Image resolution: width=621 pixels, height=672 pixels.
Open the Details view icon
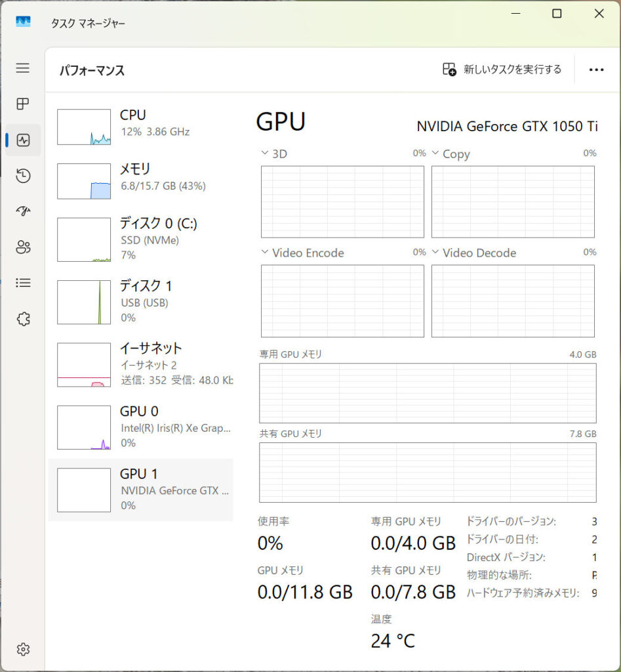[22, 283]
